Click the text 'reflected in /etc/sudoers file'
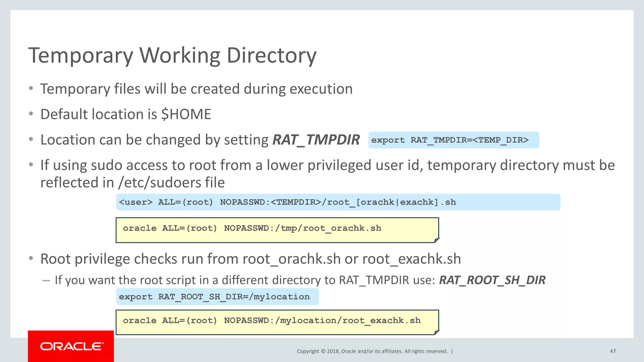 tap(132, 183)
